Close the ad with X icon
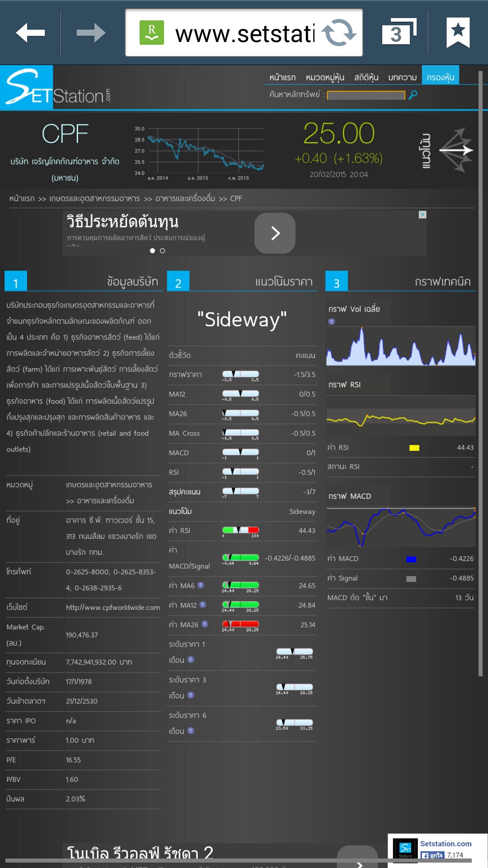The width and height of the screenshot is (488, 868). pos(422,215)
